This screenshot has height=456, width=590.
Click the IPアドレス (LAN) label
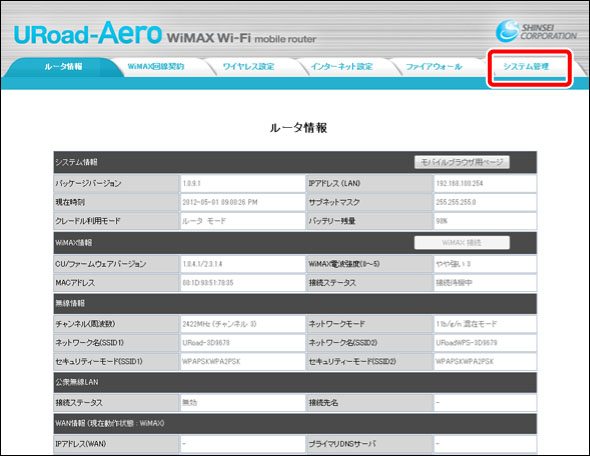click(x=335, y=184)
